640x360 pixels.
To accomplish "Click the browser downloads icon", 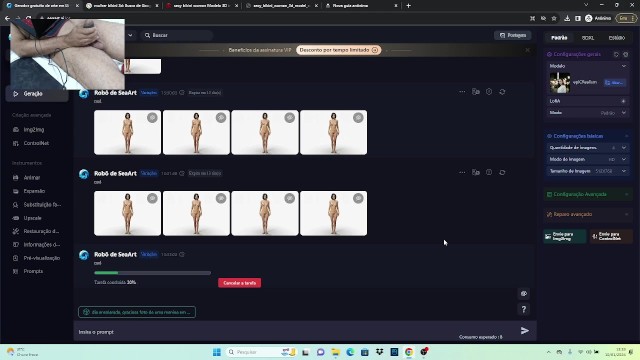I will [567, 18].
